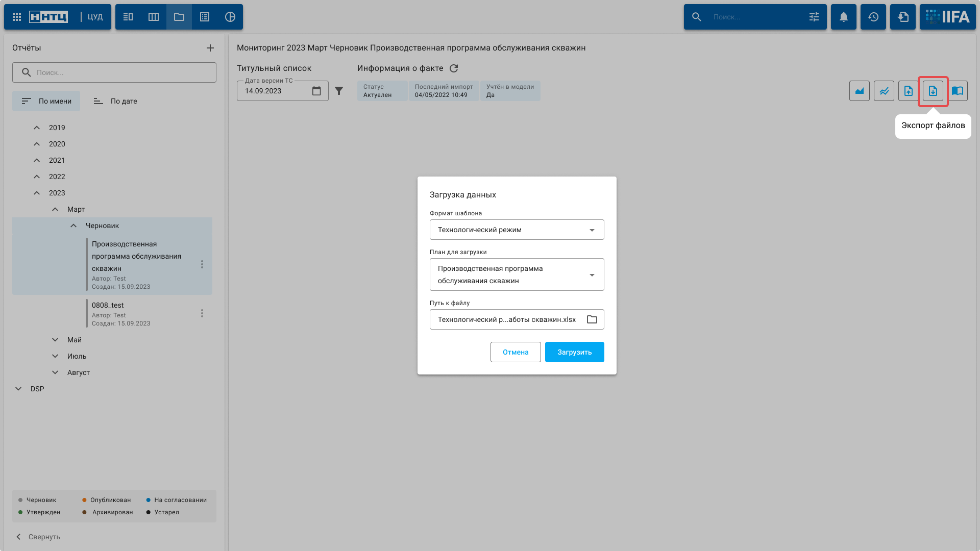980x551 pixels.
Task: Click the filter funnel icon
Action: (x=339, y=91)
